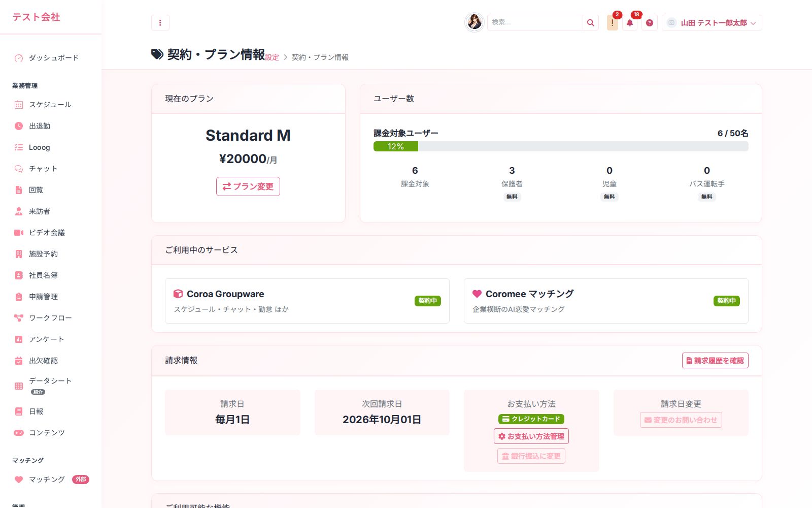Screen dimensions: 812x508
Task: Open the alert exclamation icon with badge 2
Action: point(613,23)
